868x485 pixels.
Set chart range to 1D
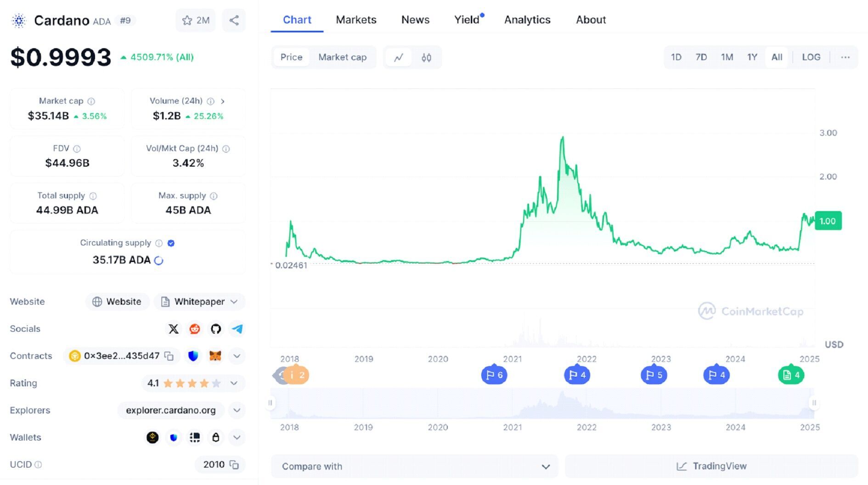pyautogui.click(x=676, y=57)
